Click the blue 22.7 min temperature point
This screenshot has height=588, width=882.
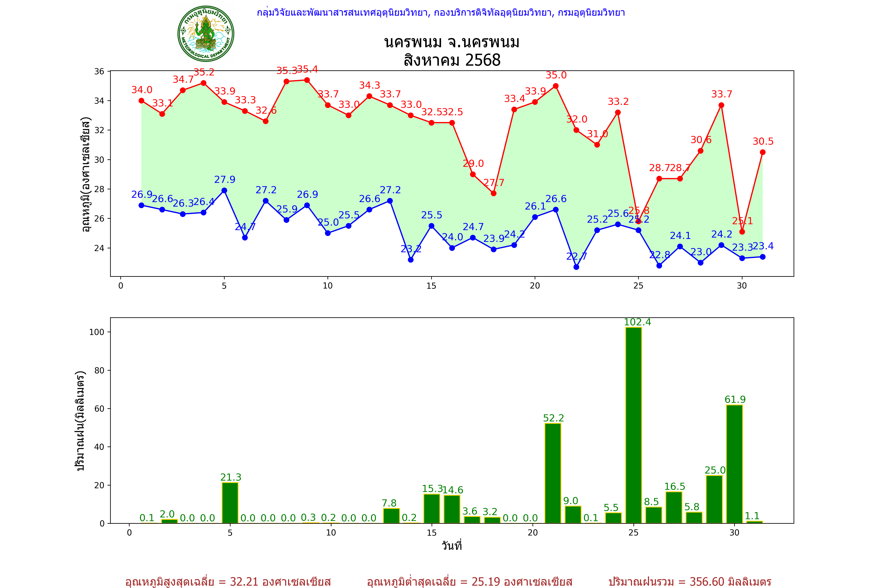coord(576,267)
